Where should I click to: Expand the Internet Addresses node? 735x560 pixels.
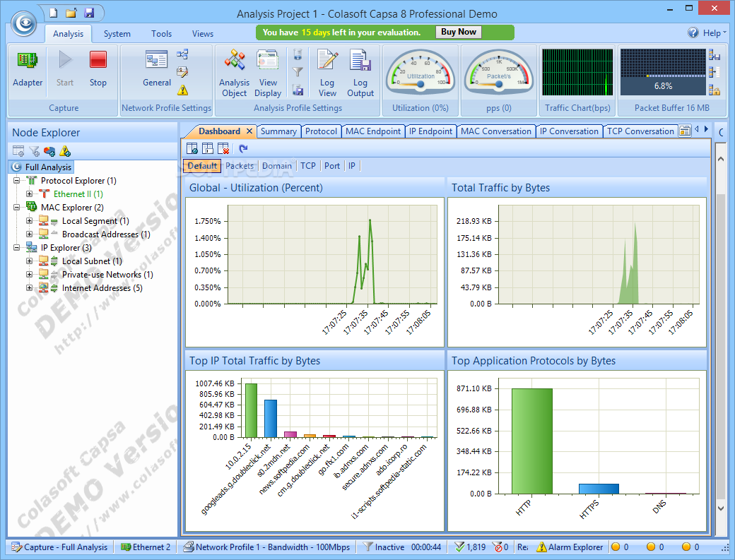click(29, 288)
